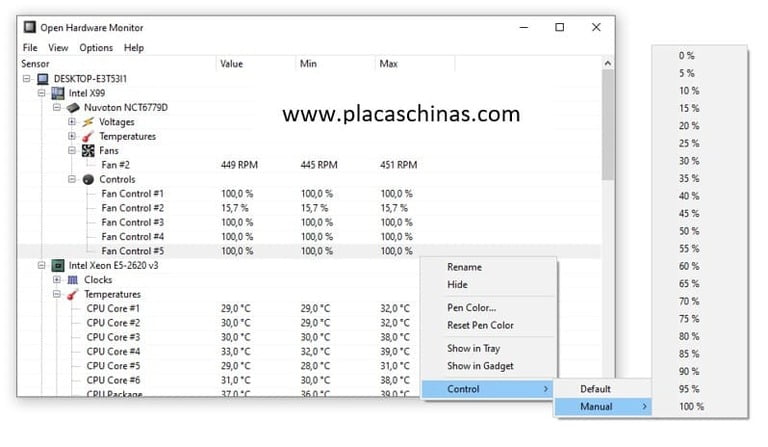Click the thermometer icon beside CPU Temperatures

pyautogui.click(x=73, y=294)
